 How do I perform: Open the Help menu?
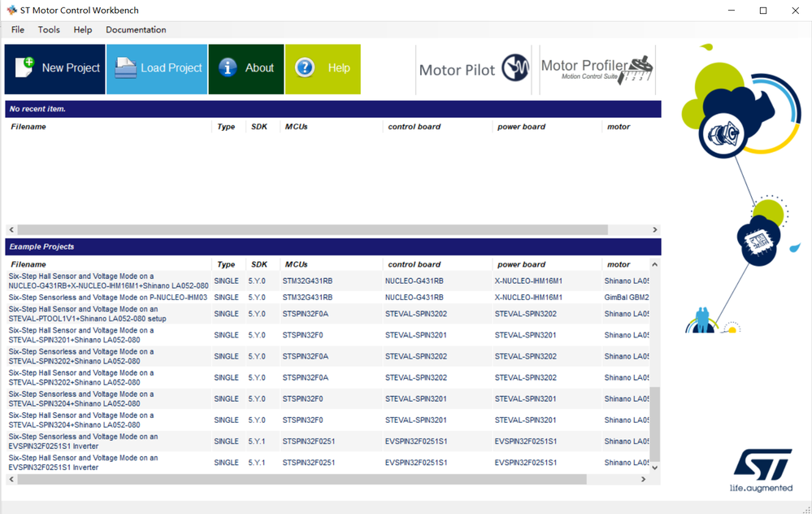tap(83, 29)
